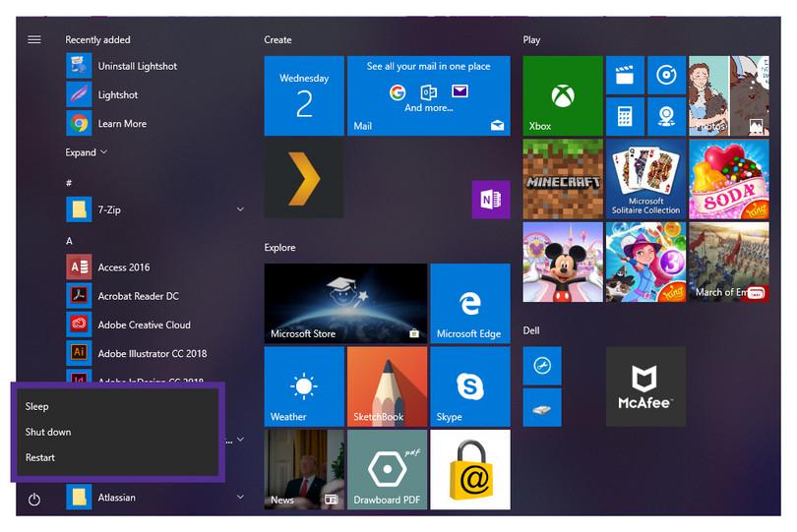Open the 7-Zip folder entry
The height and width of the screenshot is (532, 797).
point(157,209)
